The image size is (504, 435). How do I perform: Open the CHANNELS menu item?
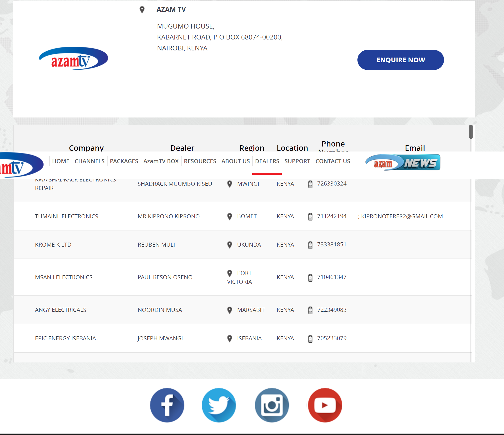89,161
